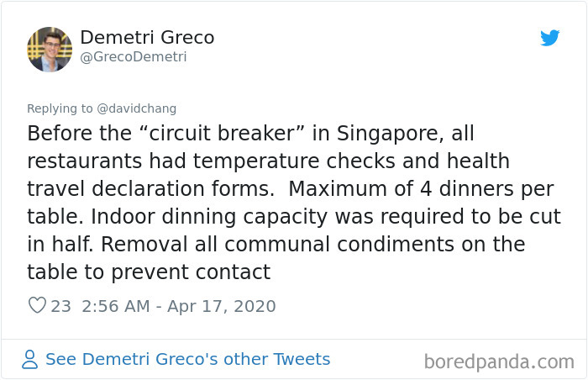Image resolution: width=588 pixels, height=380 pixels.
Task: Click the boredpanda.com watermark
Action: point(499,362)
